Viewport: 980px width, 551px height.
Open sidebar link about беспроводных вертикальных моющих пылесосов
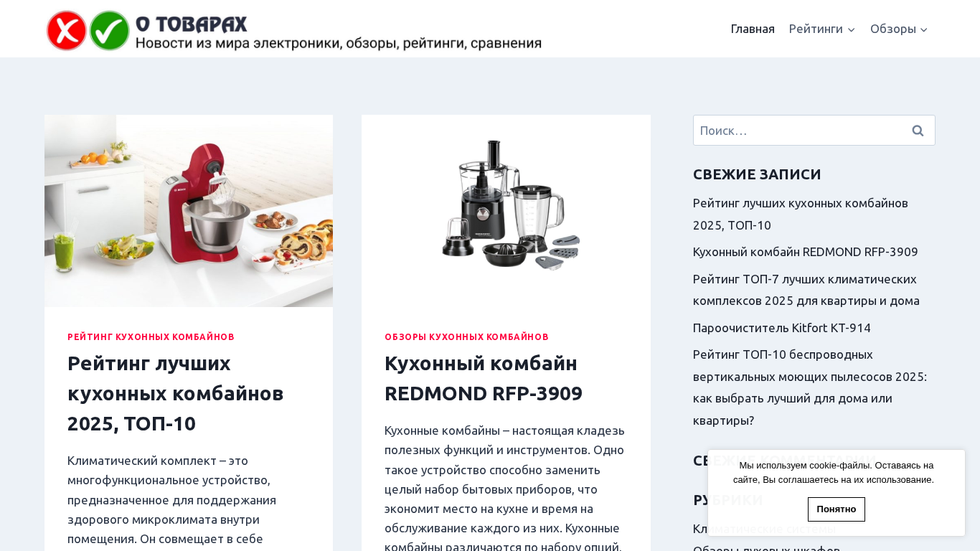click(810, 387)
